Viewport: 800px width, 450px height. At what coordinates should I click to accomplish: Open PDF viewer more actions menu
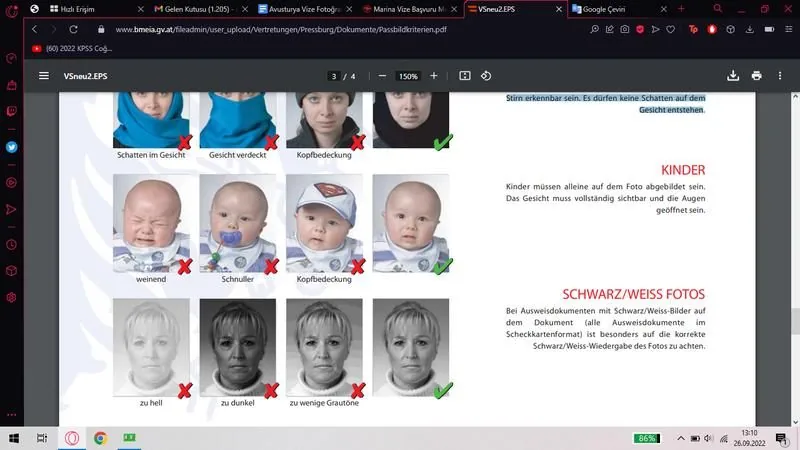point(780,76)
